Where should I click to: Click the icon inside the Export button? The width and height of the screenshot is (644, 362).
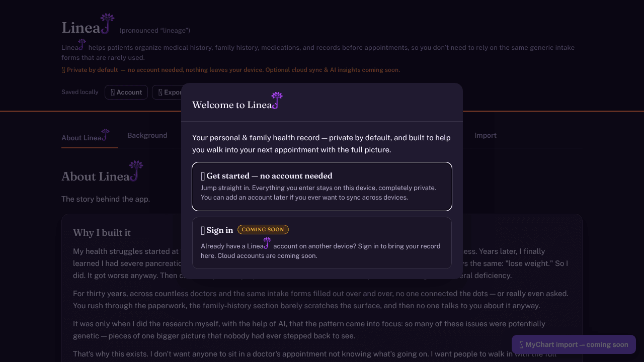(x=160, y=93)
